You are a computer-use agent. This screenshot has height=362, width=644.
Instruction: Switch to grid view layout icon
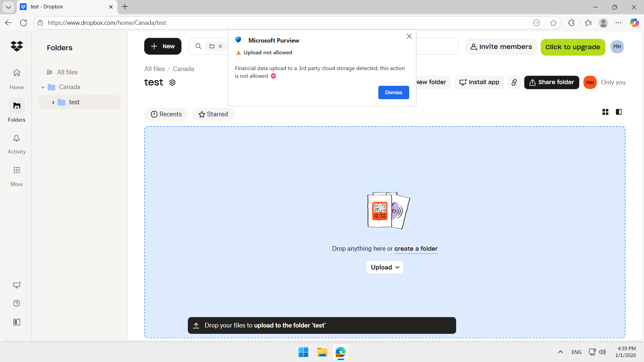(605, 112)
